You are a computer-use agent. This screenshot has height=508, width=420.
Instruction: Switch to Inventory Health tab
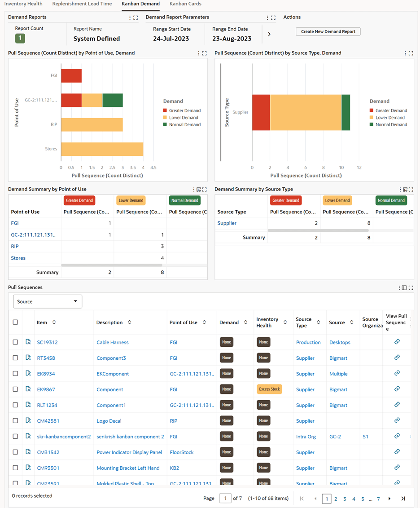coord(23,4)
